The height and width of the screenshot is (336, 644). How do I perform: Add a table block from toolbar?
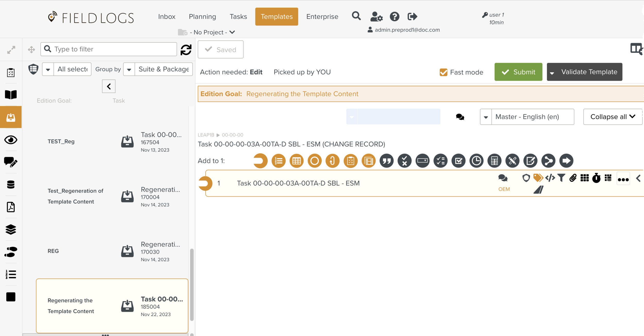(x=296, y=161)
